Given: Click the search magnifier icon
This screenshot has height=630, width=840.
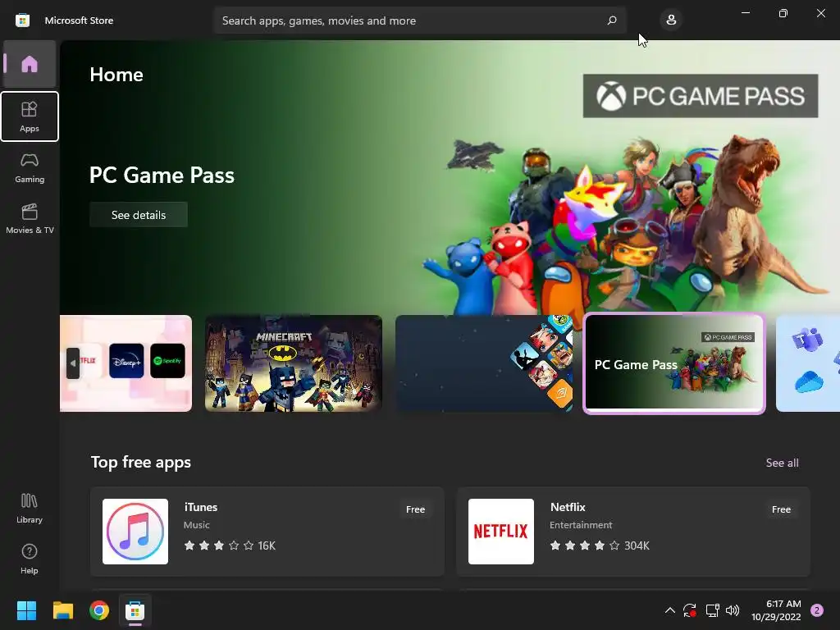Looking at the screenshot, I should (612, 21).
